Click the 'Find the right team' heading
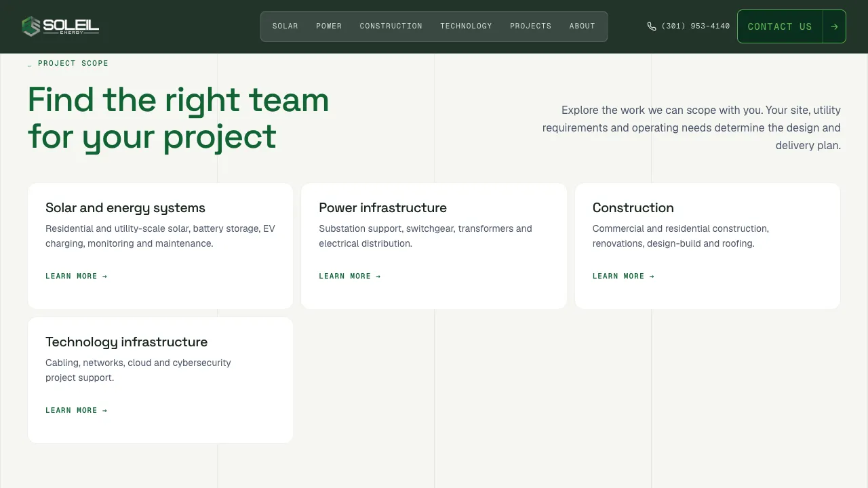The image size is (868, 488). [x=178, y=118]
